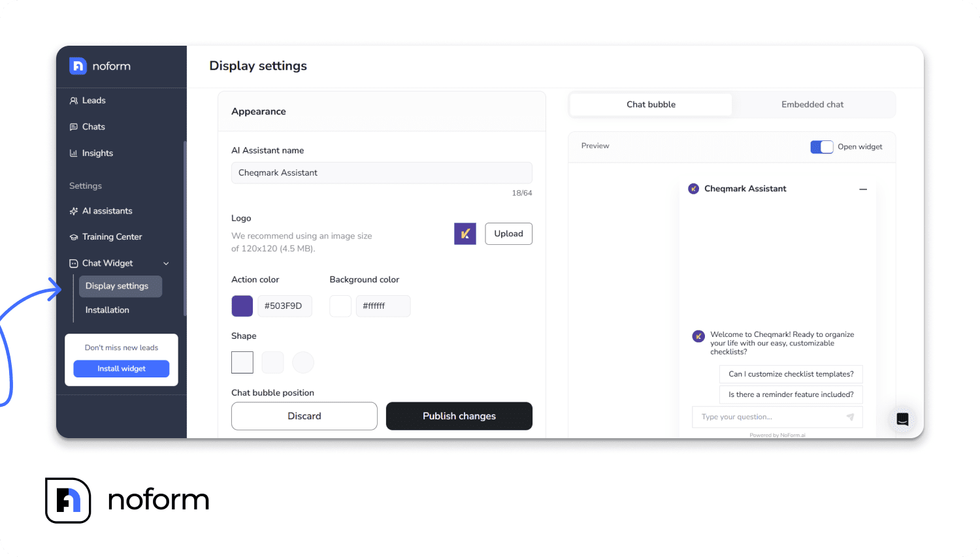This screenshot has height=557, width=980.
Task: Click the chat launcher bubble icon
Action: pos(902,419)
